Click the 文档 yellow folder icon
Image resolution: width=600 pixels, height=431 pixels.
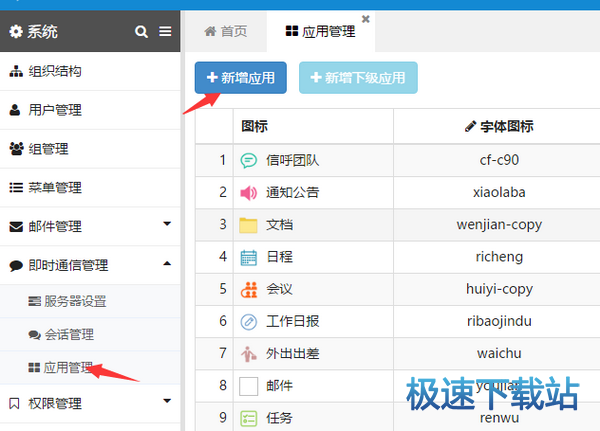point(248,225)
